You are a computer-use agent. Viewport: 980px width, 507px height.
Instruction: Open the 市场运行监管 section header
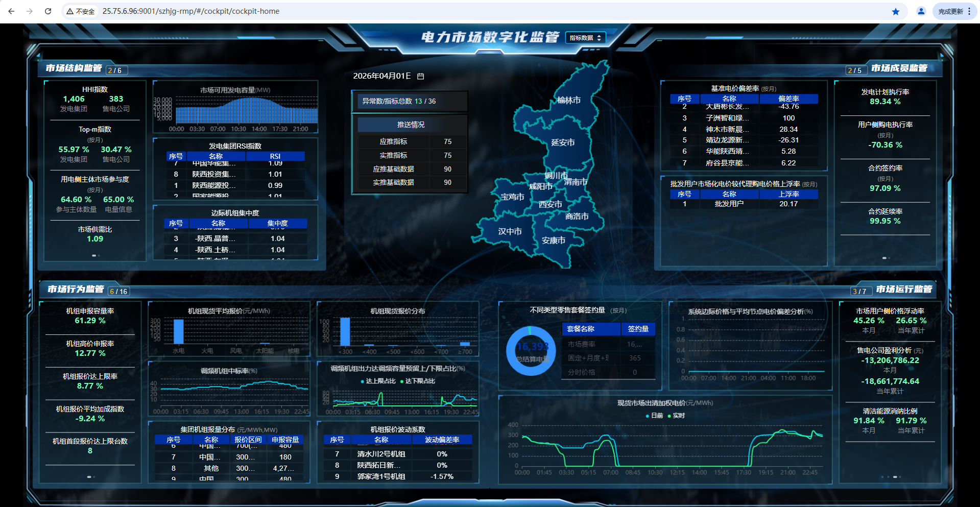point(904,289)
